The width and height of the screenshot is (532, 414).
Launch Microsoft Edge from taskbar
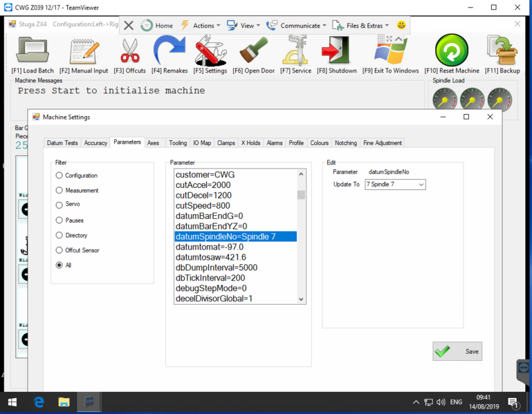click(x=39, y=402)
